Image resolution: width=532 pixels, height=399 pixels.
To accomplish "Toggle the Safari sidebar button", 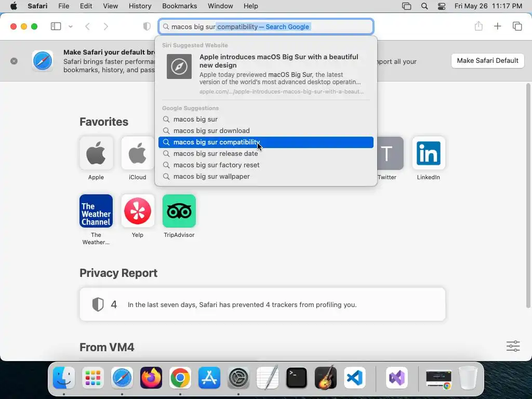I will tap(56, 26).
